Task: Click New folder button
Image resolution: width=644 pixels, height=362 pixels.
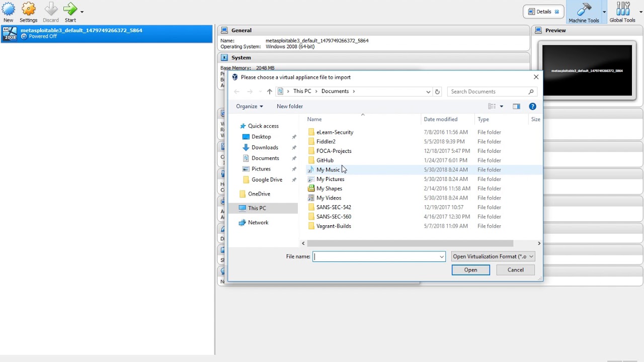Action: pos(290,106)
